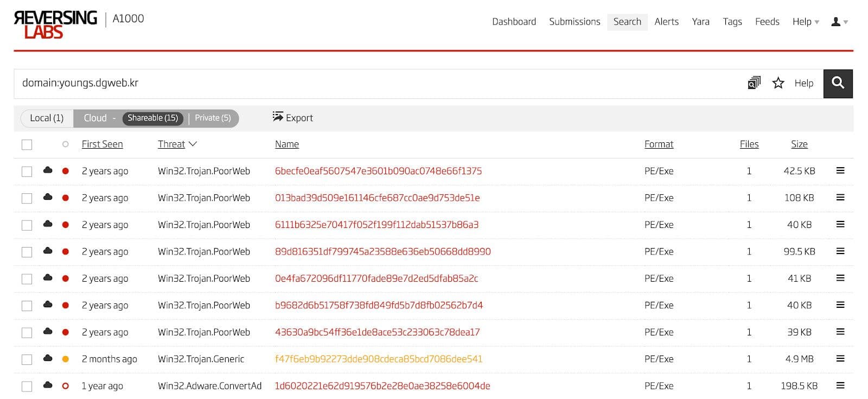Viewport: 868px width, 399px height.
Task: Go to Submissions
Action: [575, 22]
